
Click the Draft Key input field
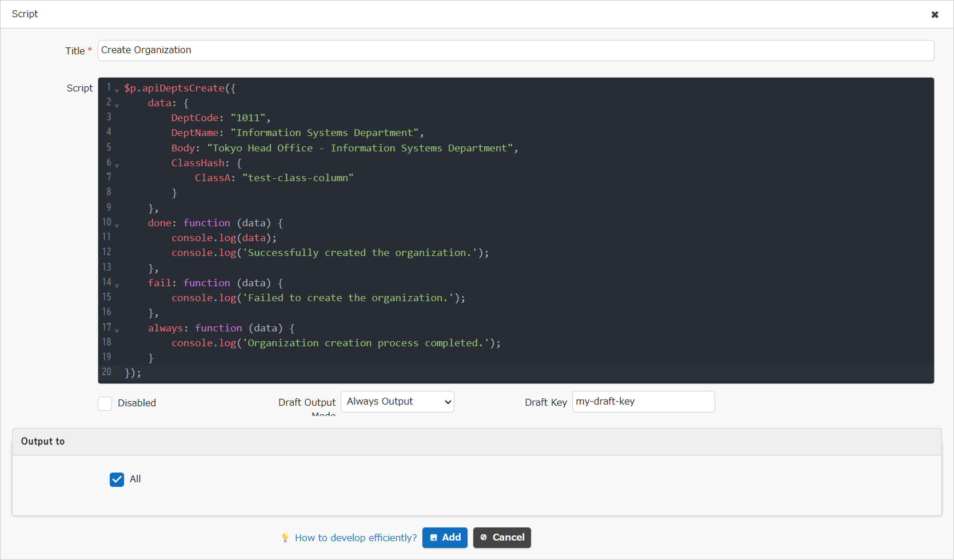coord(643,402)
